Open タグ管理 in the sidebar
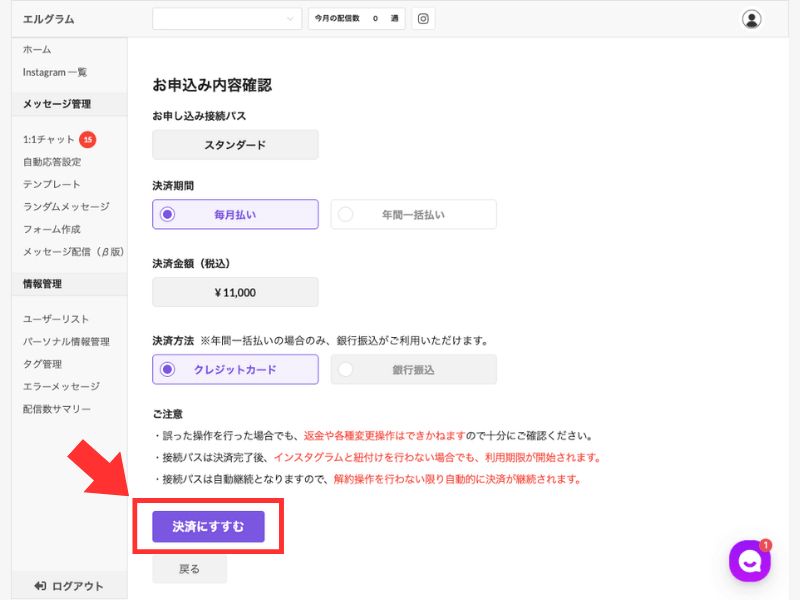 tap(42, 364)
